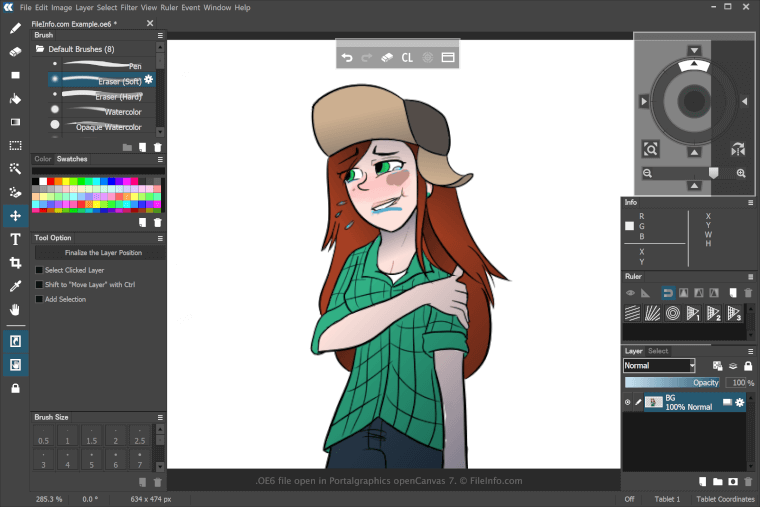Image resolution: width=760 pixels, height=507 pixels.
Task: Select the Bucket fill tool
Action: 15,99
